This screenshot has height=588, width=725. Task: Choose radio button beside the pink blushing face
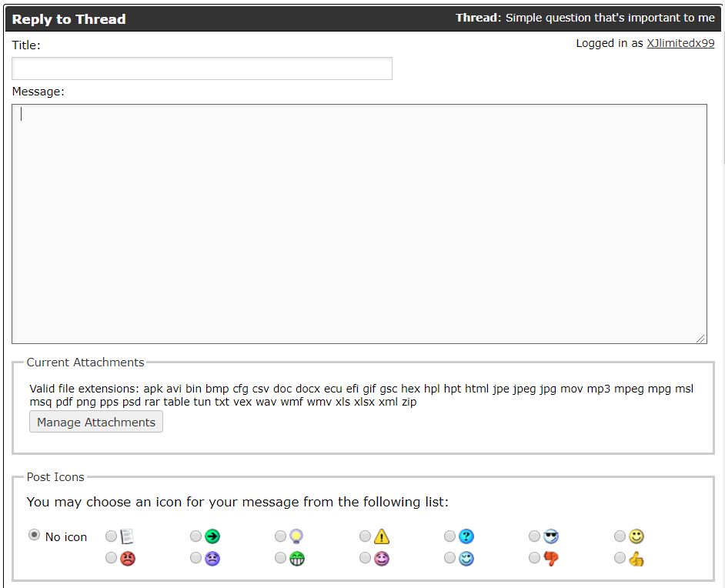coord(366,558)
